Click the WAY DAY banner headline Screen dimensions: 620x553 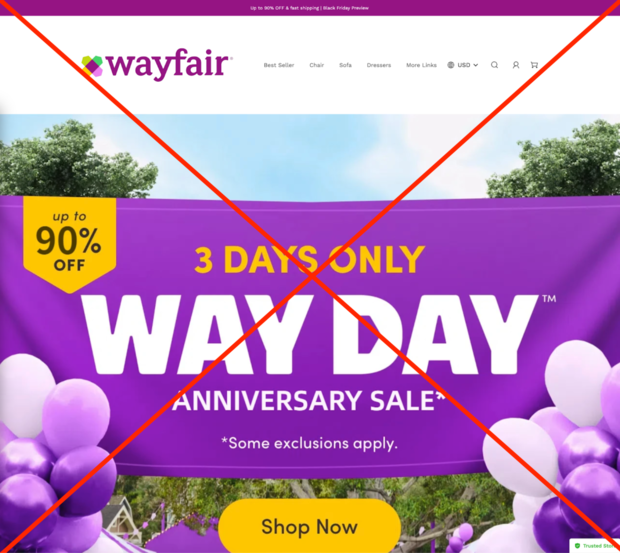(310, 334)
